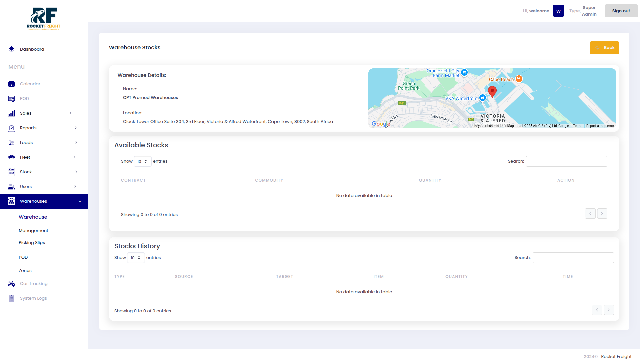The height and width of the screenshot is (364, 640).
Task: Click the Calendar icon in sidebar
Action: (11, 84)
